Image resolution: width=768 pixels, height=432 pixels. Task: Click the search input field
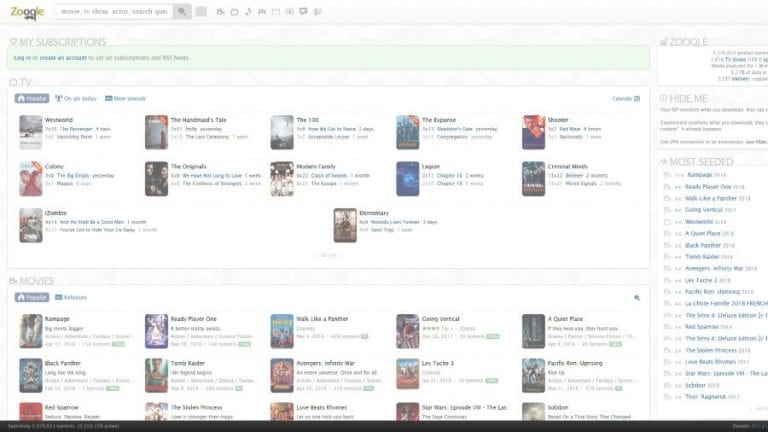pyautogui.click(x=113, y=12)
